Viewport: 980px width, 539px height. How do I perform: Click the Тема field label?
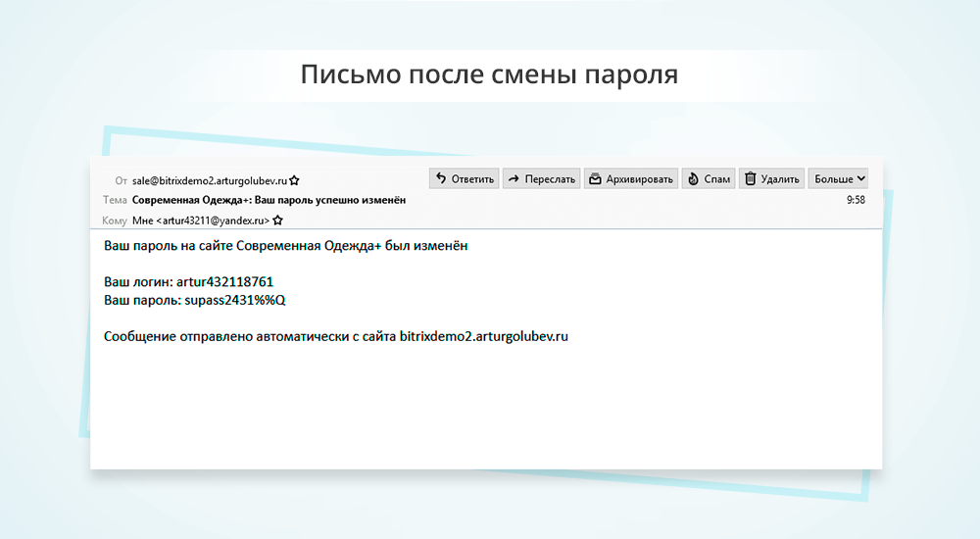coord(115,200)
